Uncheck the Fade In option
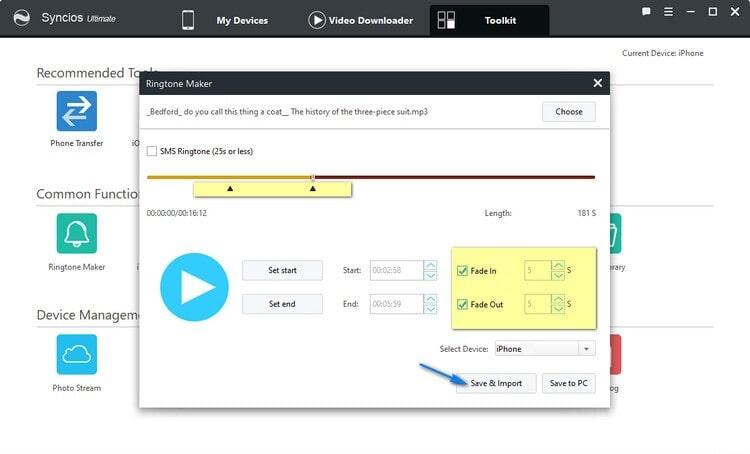Viewport: 750px width, 454px height. pos(461,270)
